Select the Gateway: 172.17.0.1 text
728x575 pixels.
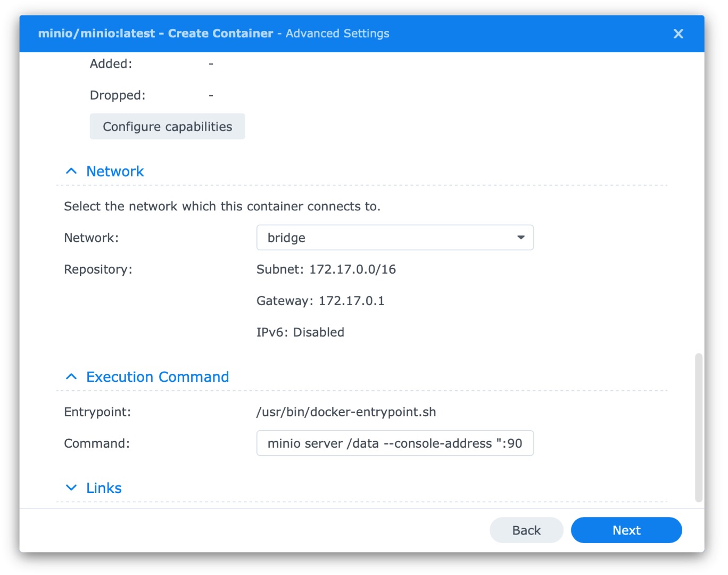[x=320, y=301]
